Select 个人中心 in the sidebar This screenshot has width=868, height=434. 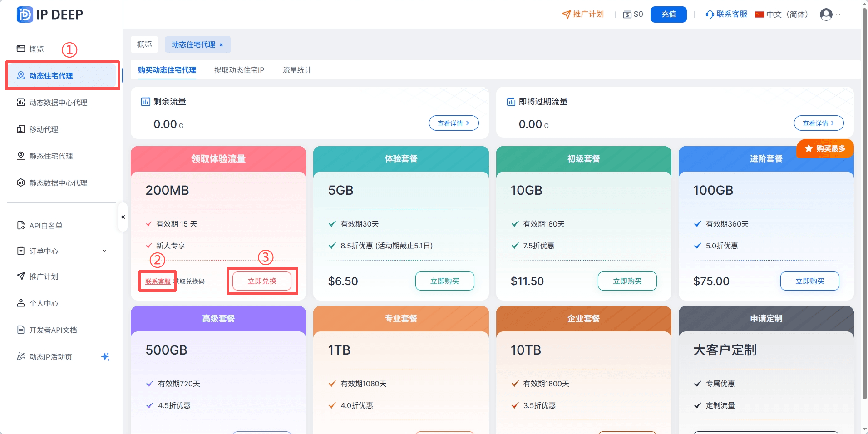(x=44, y=303)
